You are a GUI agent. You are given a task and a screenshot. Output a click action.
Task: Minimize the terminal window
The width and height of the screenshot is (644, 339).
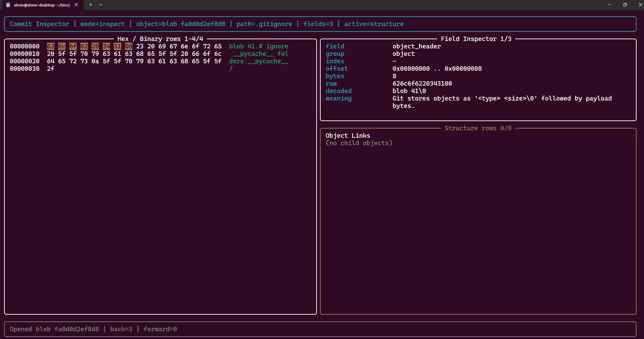610,5
